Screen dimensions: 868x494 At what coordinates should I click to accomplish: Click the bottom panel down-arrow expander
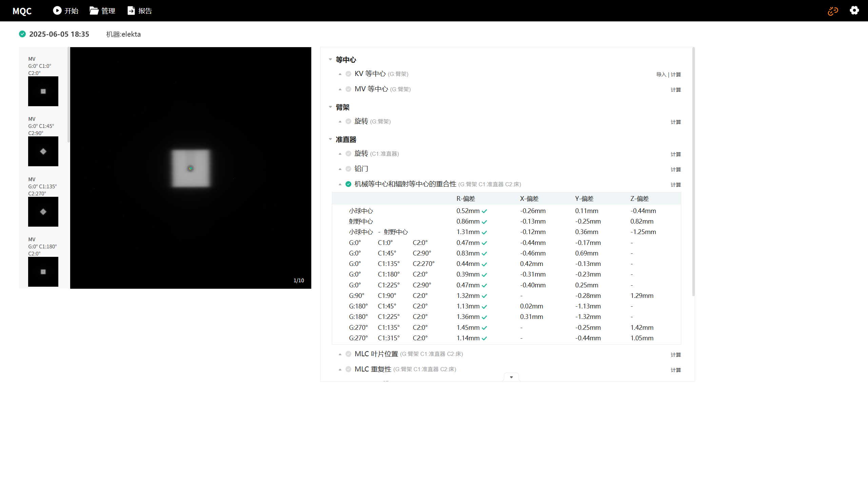511,377
